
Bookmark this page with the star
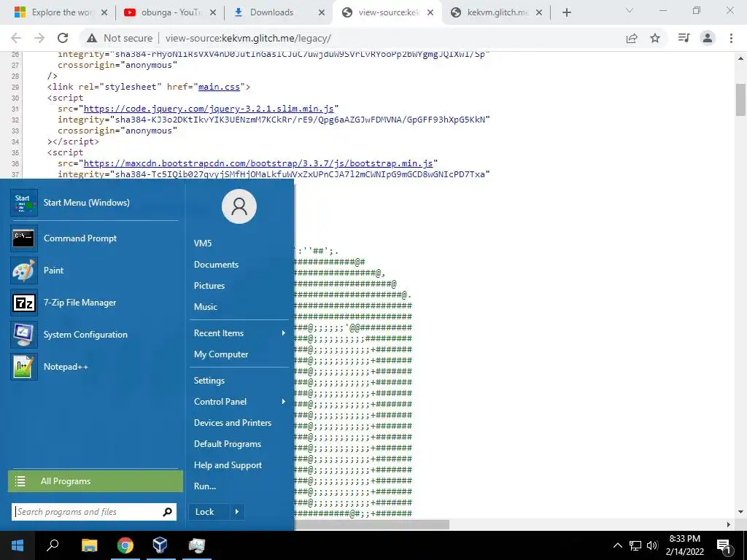click(x=655, y=38)
